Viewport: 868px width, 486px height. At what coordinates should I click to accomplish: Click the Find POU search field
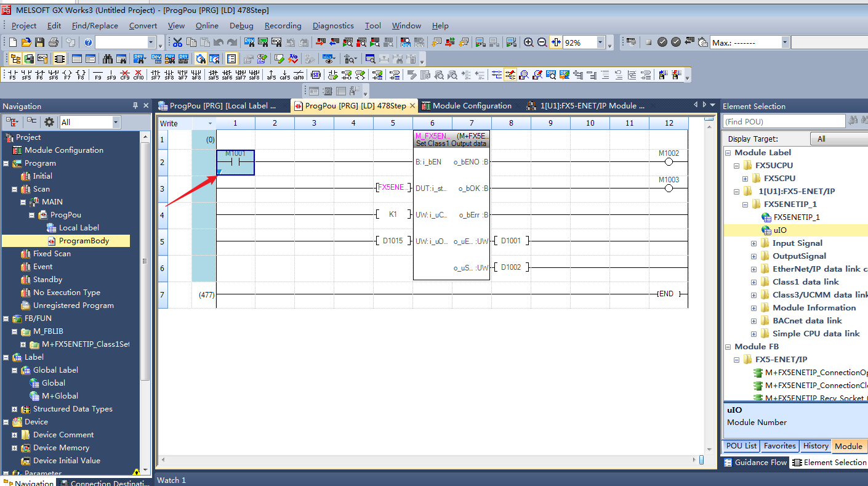(784, 122)
